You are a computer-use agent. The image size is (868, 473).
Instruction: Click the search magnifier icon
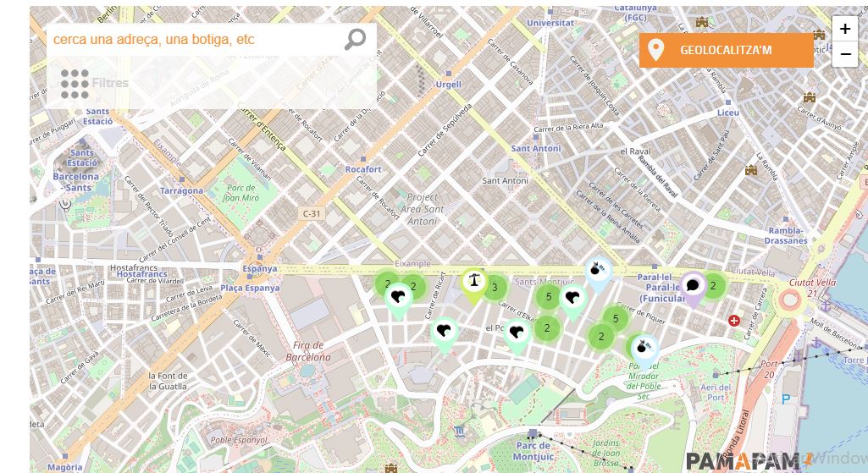356,39
